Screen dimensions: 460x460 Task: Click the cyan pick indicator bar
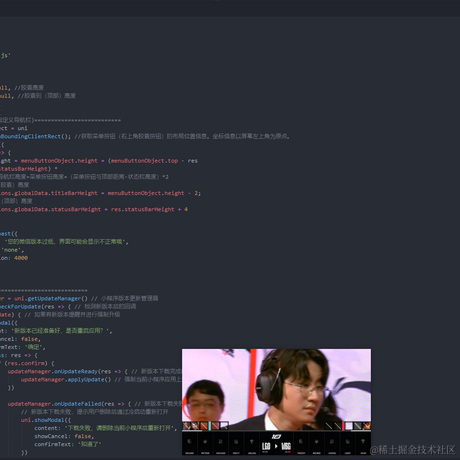210,426
